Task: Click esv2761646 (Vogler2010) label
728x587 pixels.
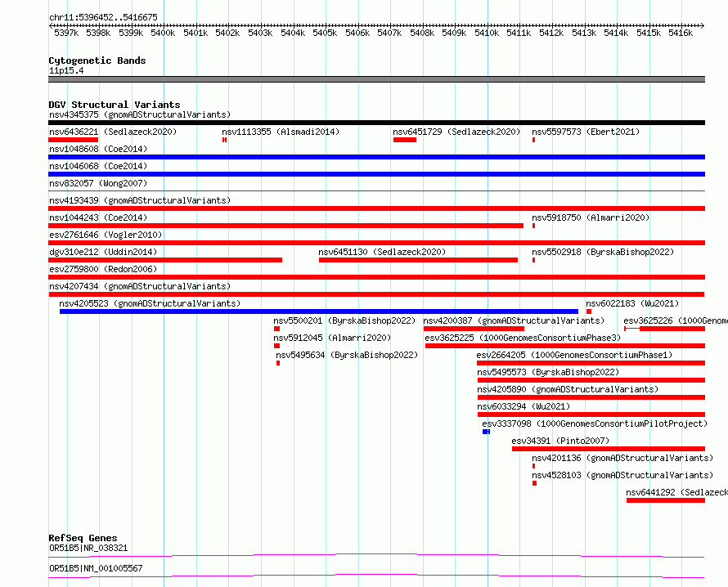Action: pyautogui.click(x=106, y=235)
